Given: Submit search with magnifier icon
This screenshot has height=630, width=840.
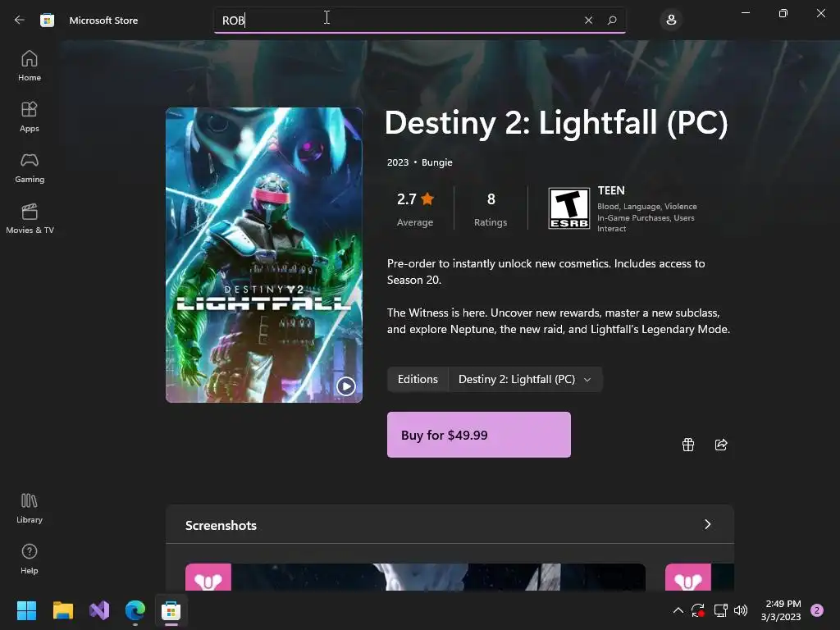Looking at the screenshot, I should tap(612, 21).
